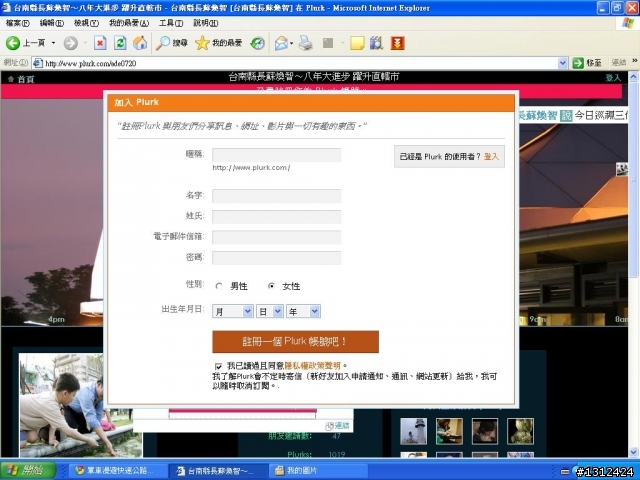
Task: Open the Search magnifier tool
Action: click(x=171, y=43)
